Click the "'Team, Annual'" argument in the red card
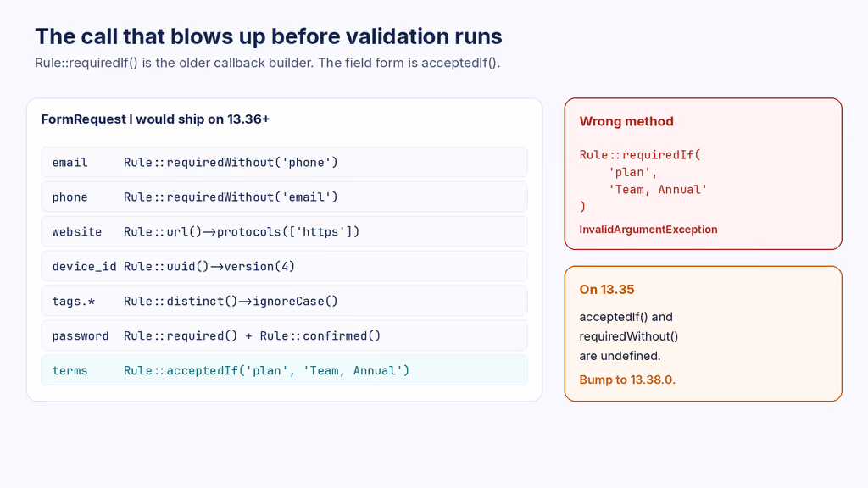This screenshot has width=868, height=488. pos(658,190)
